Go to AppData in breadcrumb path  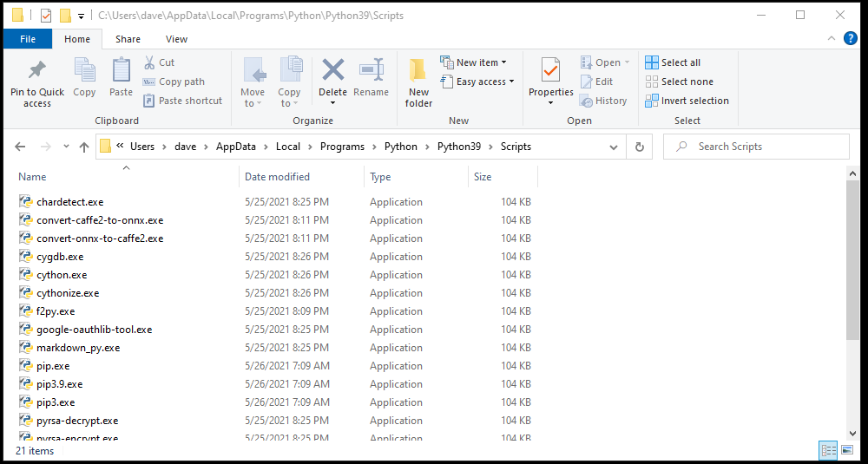click(236, 147)
